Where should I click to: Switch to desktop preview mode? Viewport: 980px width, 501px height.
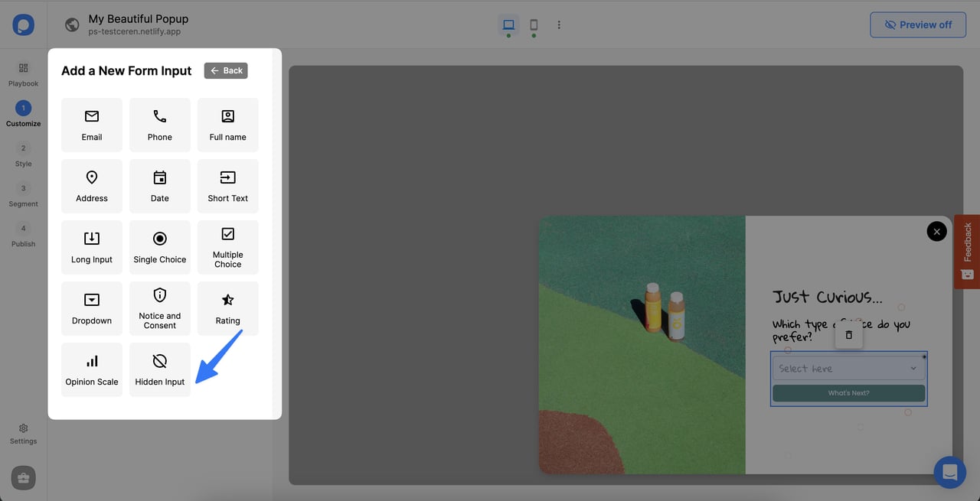pos(508,24)
